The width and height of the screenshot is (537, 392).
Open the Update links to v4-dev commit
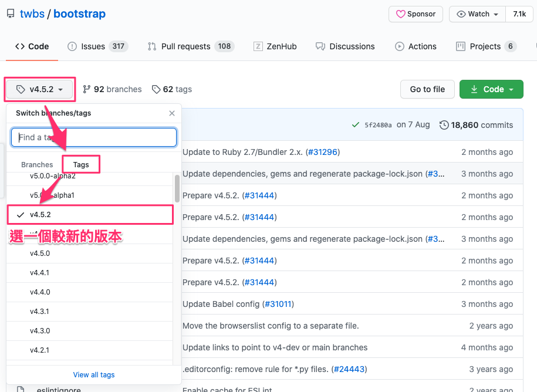[275, 347]
